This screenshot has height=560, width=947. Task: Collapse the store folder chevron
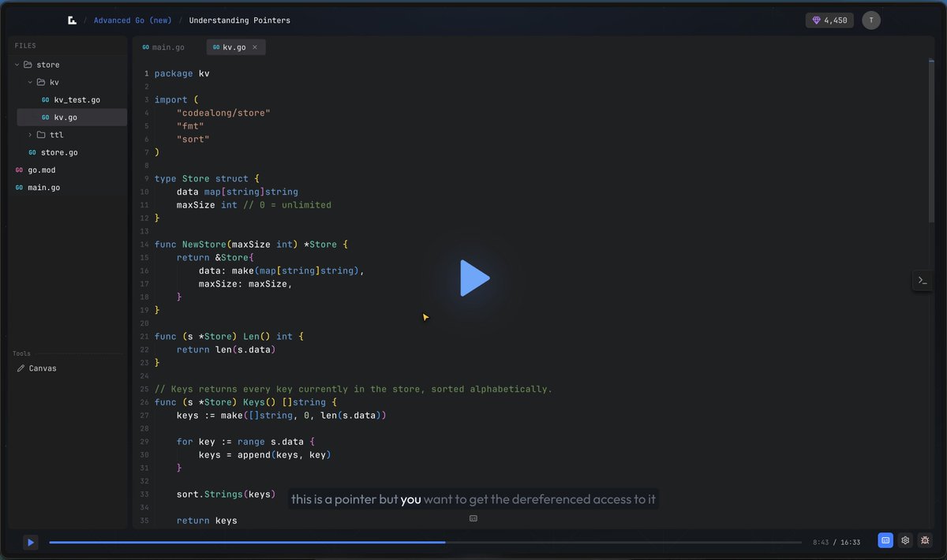(17, 65)
